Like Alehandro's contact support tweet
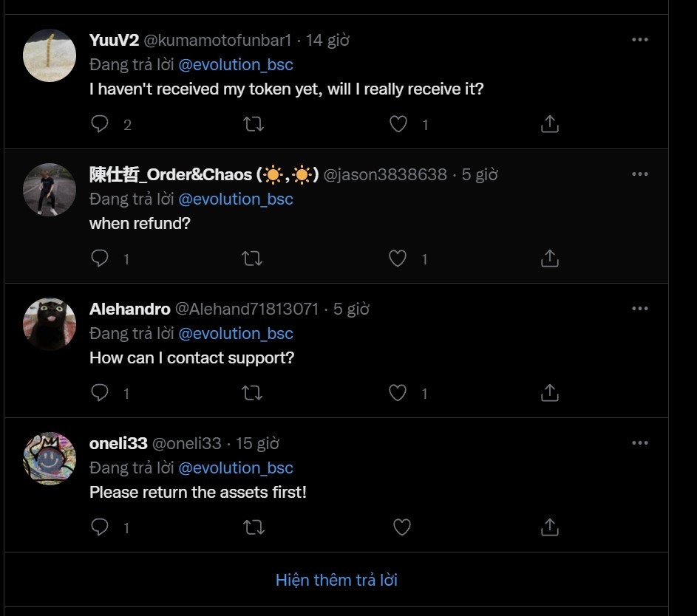This screenshot has width=697, height=616. (x=398, y=393)
